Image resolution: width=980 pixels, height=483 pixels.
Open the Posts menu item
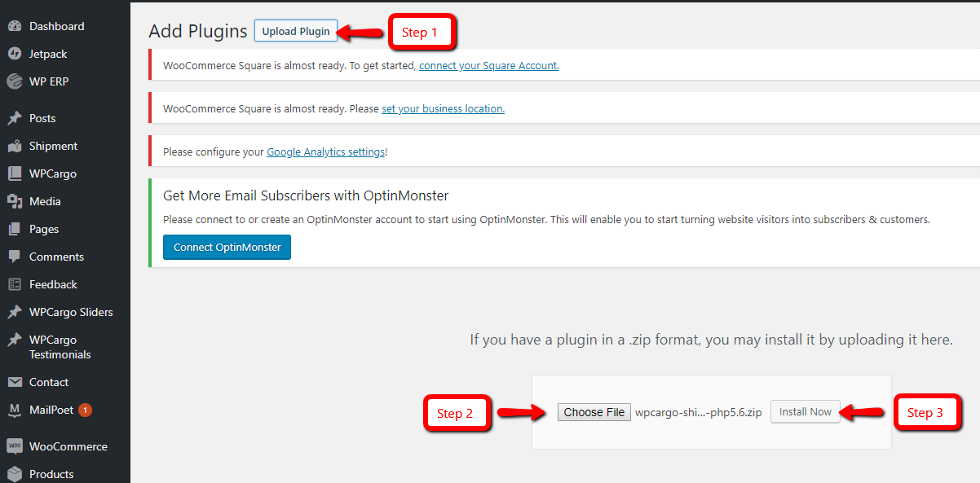click(42, 118)
